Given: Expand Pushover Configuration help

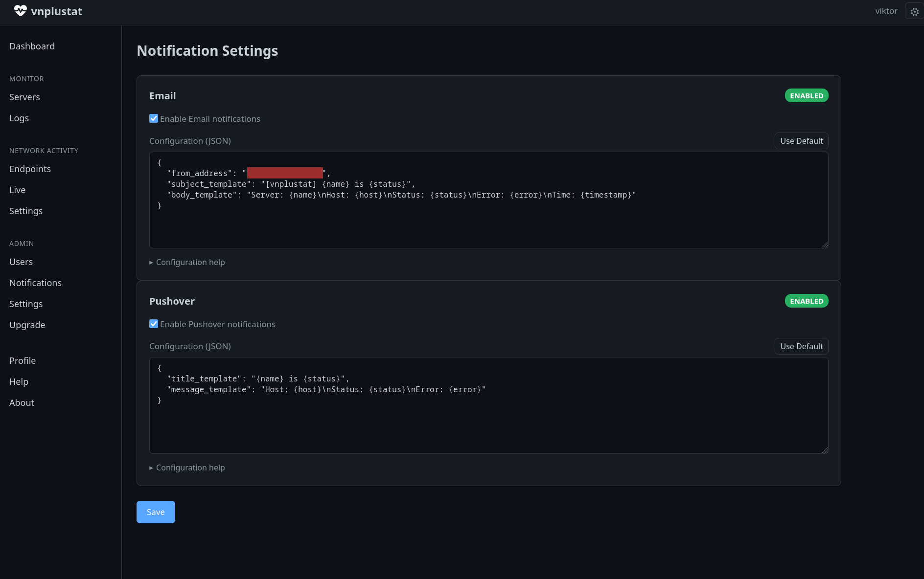Looking at the screenshot, I should pos(190,468).
